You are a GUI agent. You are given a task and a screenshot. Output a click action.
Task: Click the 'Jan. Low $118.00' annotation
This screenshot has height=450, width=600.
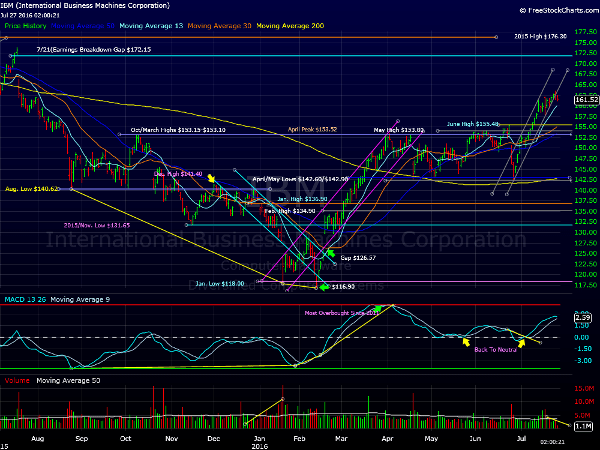(x=220, y=284)
